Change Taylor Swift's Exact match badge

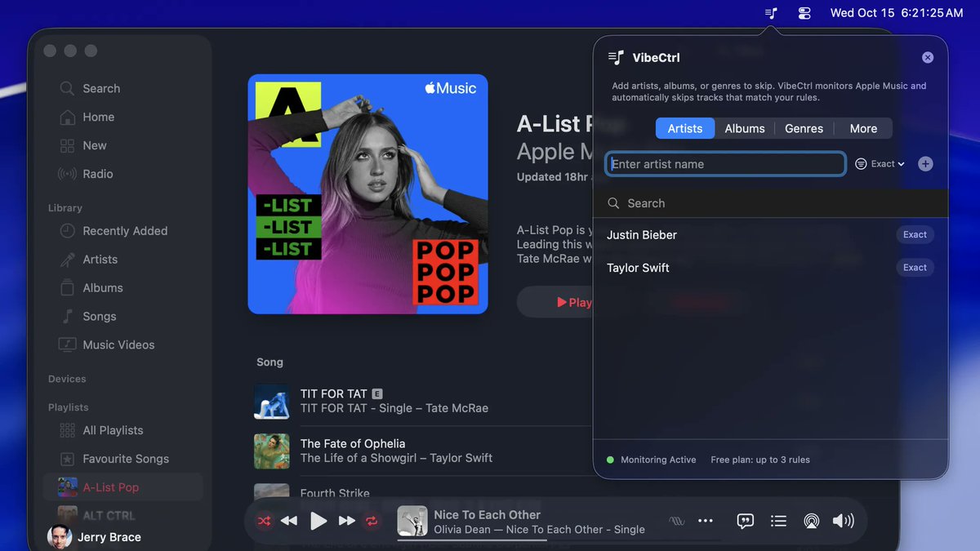click(915, 268)
